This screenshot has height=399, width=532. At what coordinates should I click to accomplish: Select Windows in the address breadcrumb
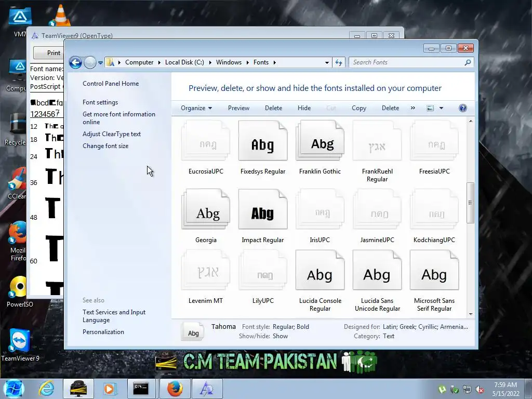click(x=229, y=62)
